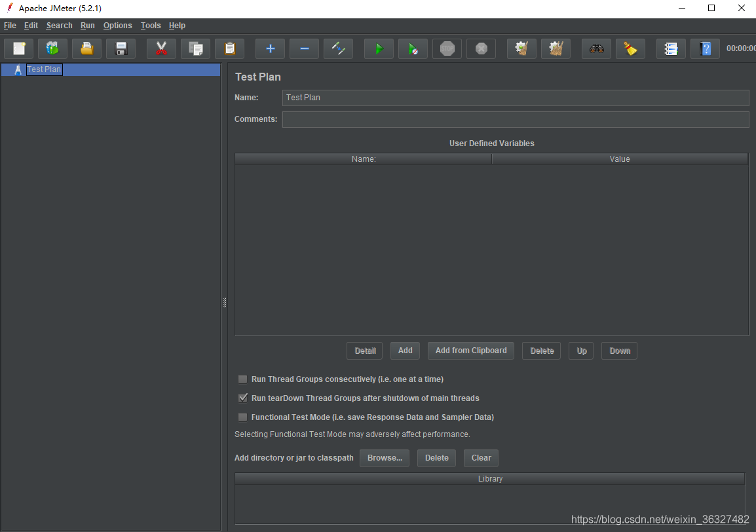756x532 pixels.
Task: Click the Toggle enable/disable icon
Action: pyautogui.click(x=338, y=48)
